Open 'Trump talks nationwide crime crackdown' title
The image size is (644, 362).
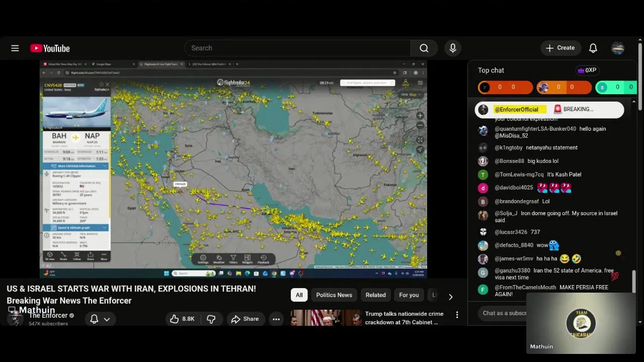pos(404,318)
